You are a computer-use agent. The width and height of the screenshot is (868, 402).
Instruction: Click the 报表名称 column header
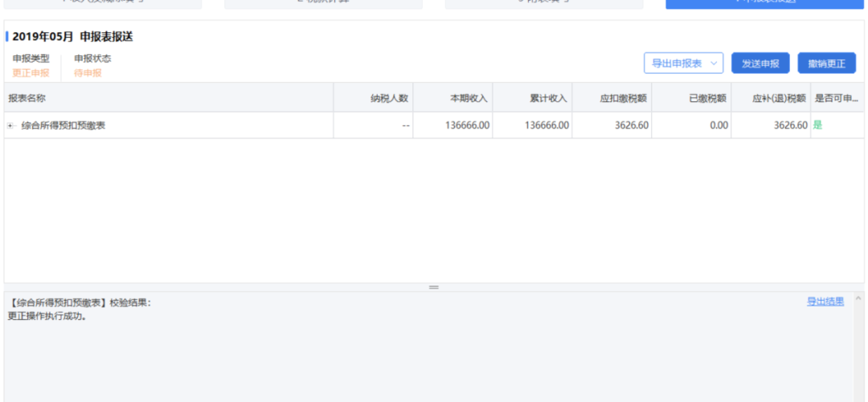point(27,98)
